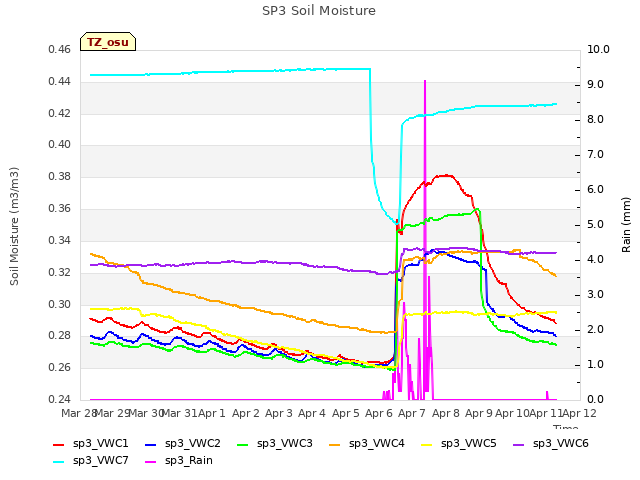Click the 0.24 left axis tick label

(60, 399)
